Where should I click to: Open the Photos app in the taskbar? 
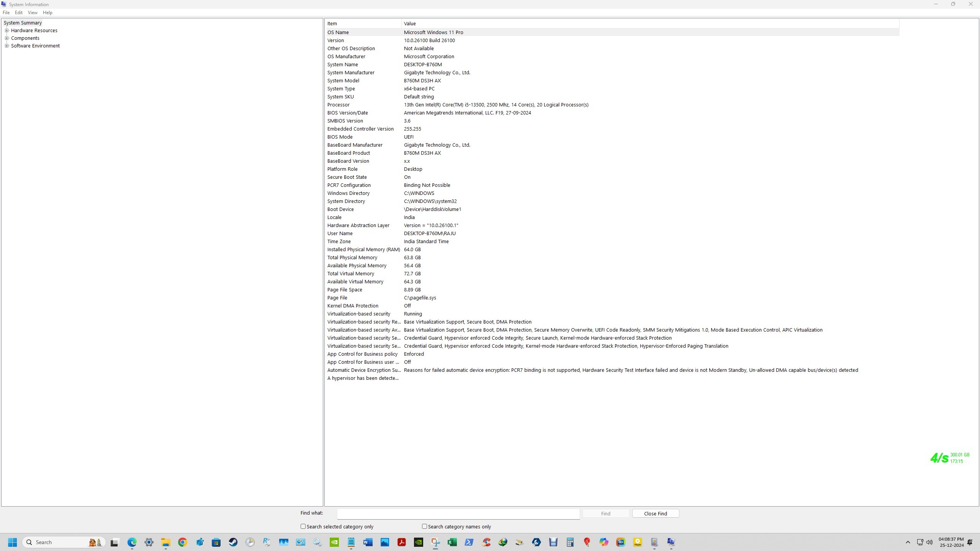click(385, 542)
